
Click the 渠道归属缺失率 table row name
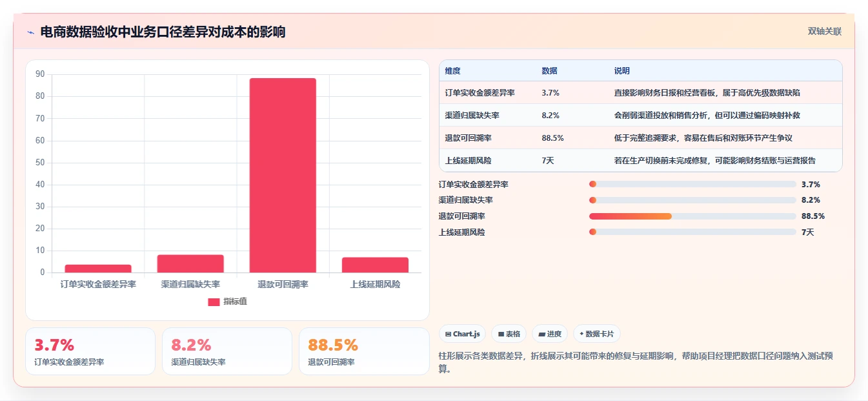click(472, 116)
